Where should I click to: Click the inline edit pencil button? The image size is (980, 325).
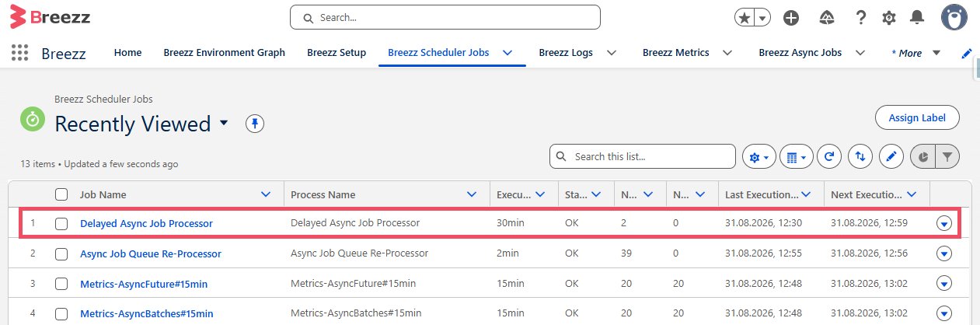point(891,156)
